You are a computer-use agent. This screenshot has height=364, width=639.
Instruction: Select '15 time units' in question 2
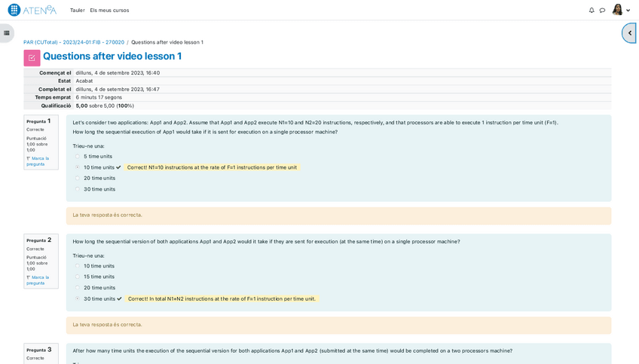pos(77,277)
